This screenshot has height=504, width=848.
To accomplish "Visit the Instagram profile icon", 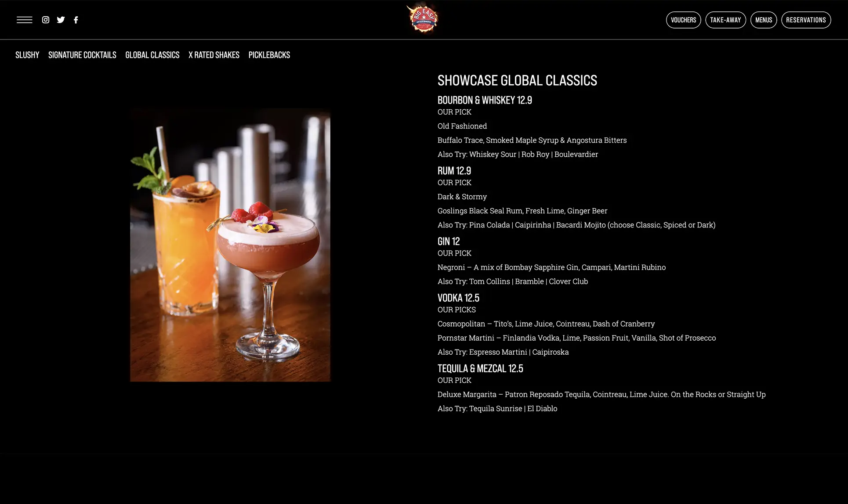I will tap(46, 20).
